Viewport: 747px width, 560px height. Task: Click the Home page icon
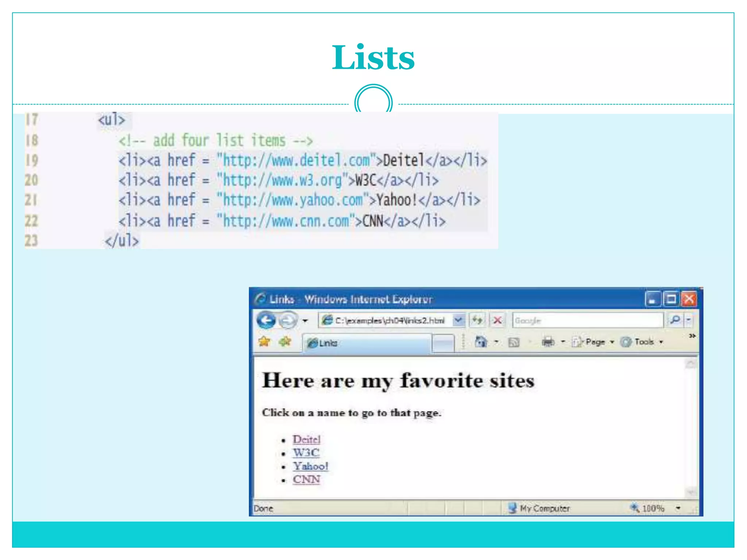coord(481,342)
